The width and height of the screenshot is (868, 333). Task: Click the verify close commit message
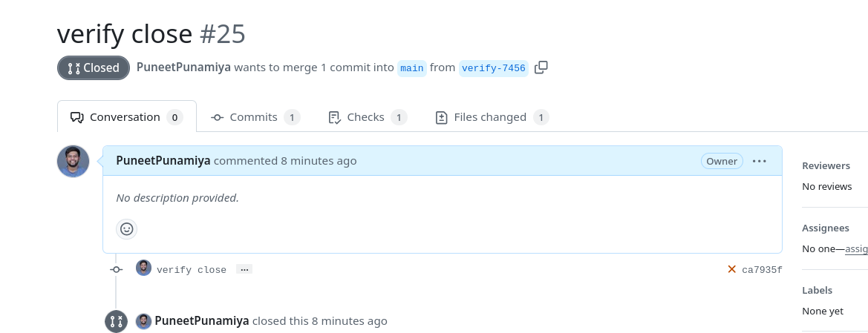click(192, 270)
